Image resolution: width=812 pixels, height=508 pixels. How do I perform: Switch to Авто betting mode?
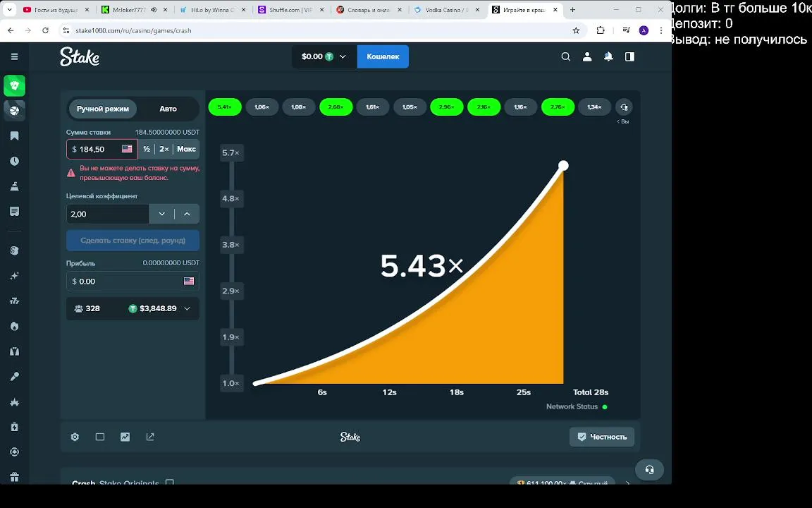168,109
